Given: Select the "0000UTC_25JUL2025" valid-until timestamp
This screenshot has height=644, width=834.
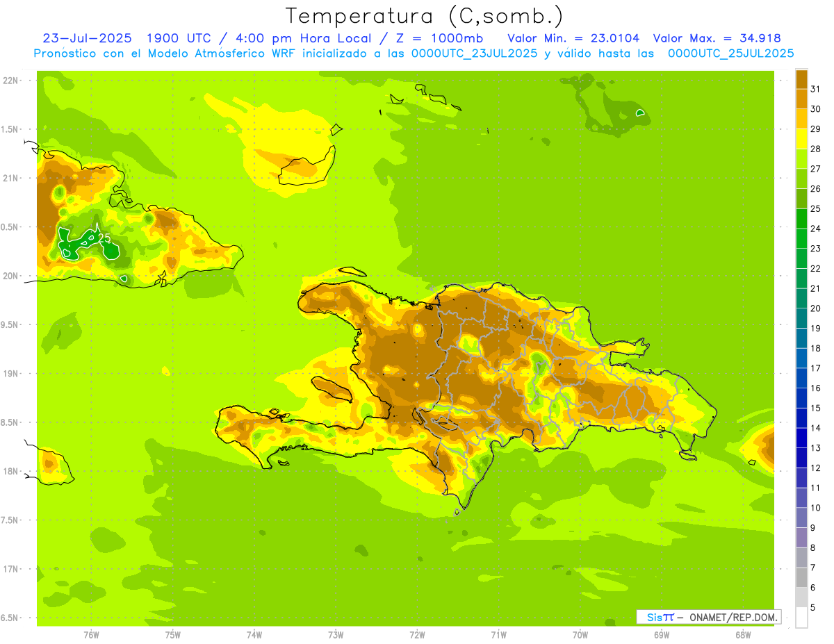Looking at the screenshot, I should pos(730,53).
